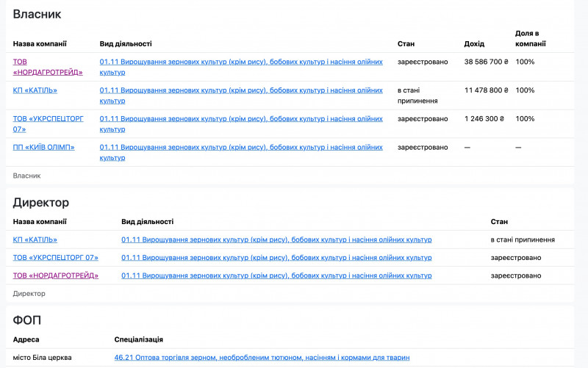Image resolution: width=588 pixels, height=368 pixels.
Task: Click the Спеціалізація column header
Action: pyautogui.click(x=138, y=339)
